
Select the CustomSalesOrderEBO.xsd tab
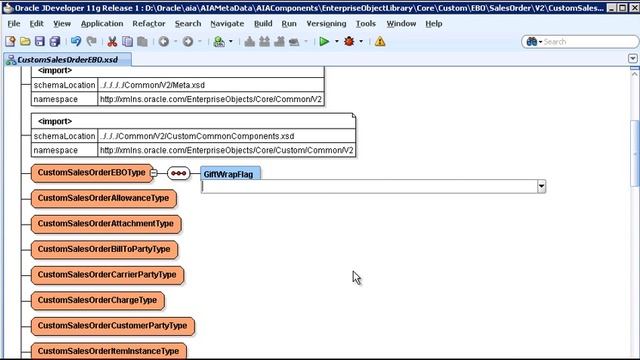pos(67,60)
